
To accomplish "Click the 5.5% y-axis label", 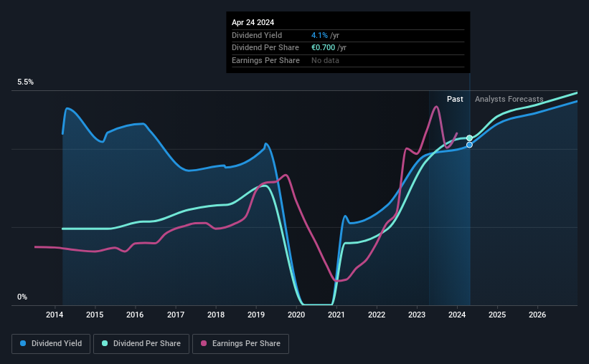I will pos(26,82).
